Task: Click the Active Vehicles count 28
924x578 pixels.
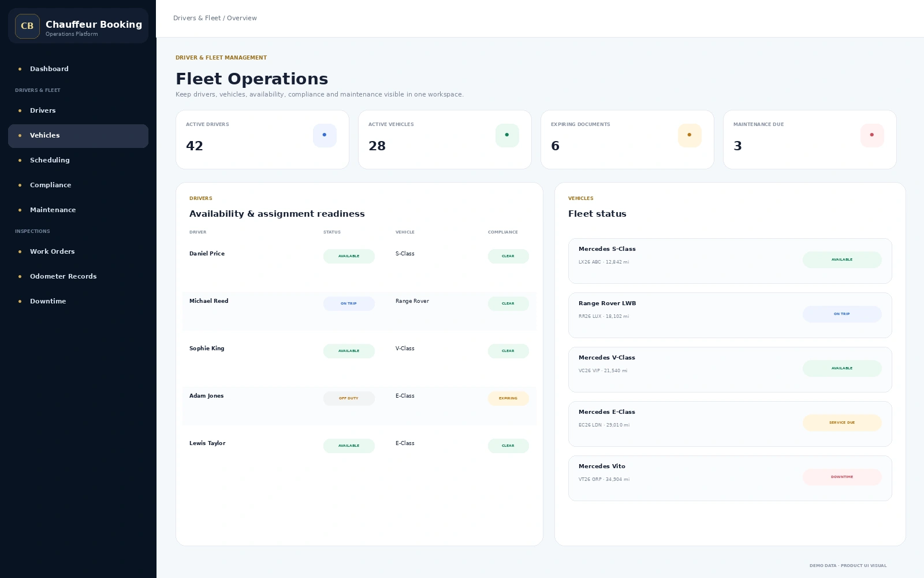Action: pos(377,146)
